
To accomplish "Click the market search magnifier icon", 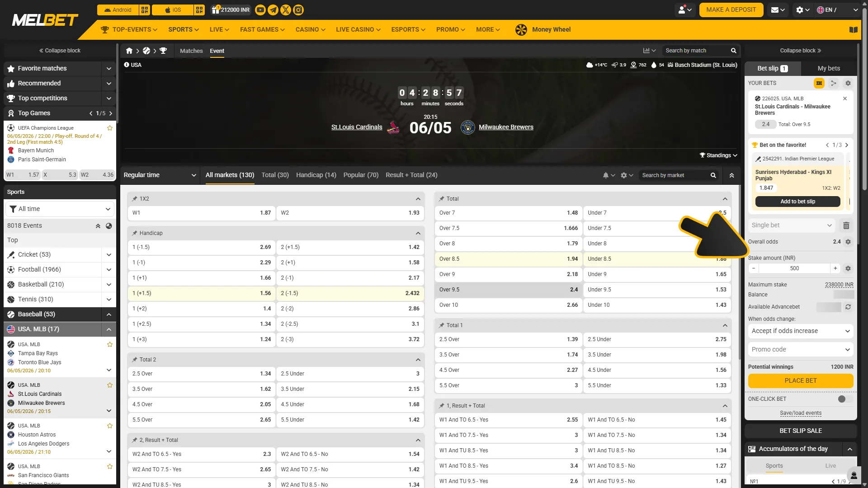I will [x=713, y=175].
